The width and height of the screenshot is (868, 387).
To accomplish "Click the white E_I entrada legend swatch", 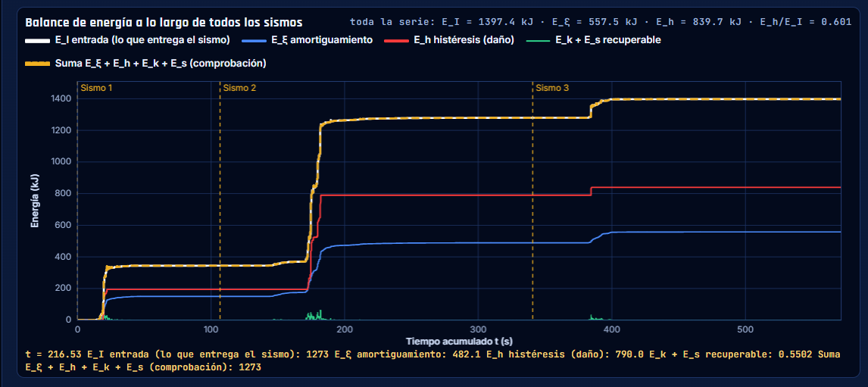I will click(38, 40).
